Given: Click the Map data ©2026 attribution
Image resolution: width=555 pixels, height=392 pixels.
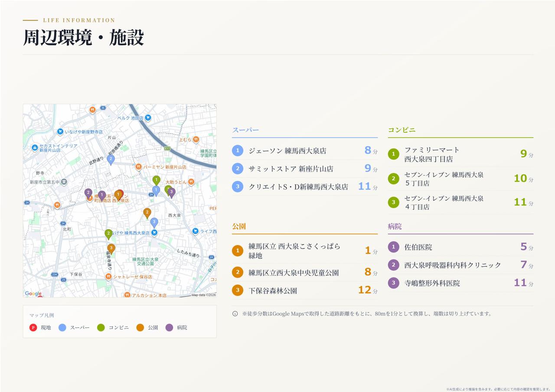Looking at the screenshot, I should coord(204,295).
